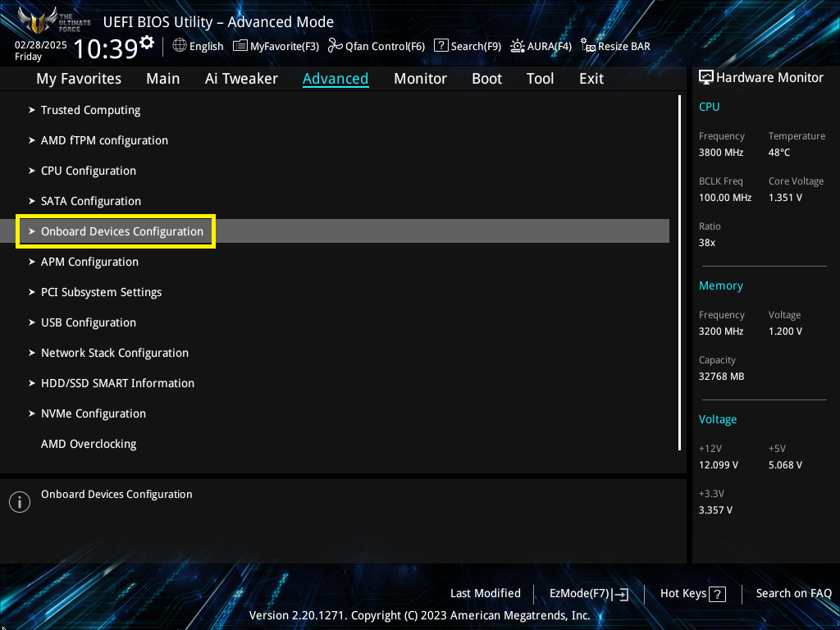The image size is (840, 630).
Task: Open HDD/SSD SMART Information entry
Action: [x=117, y=383]
